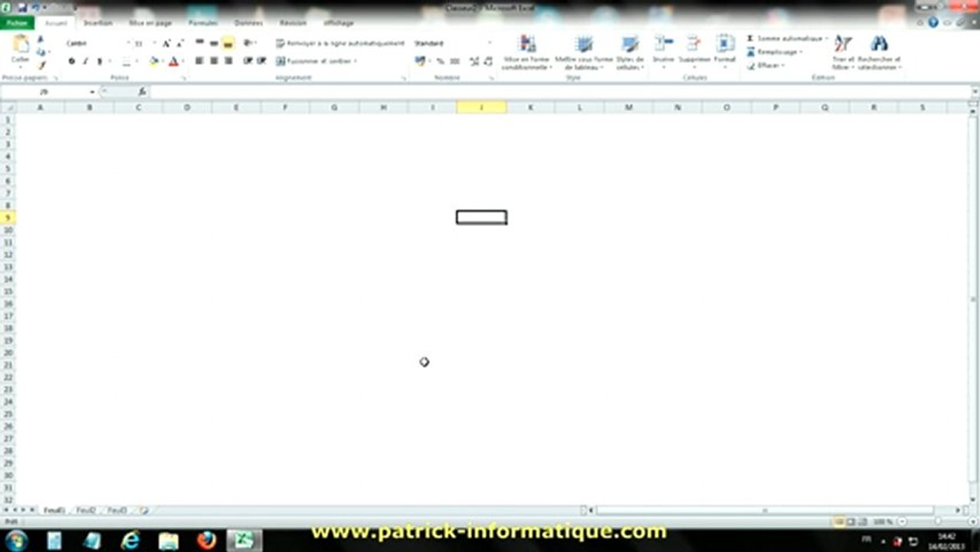Align text right
This screenshot has height=552, width=980.
coord(228,61)
